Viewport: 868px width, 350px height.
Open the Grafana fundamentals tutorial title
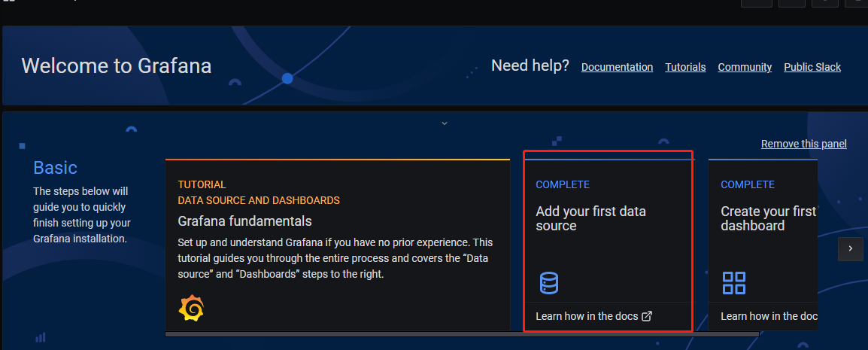coord(244,221)
